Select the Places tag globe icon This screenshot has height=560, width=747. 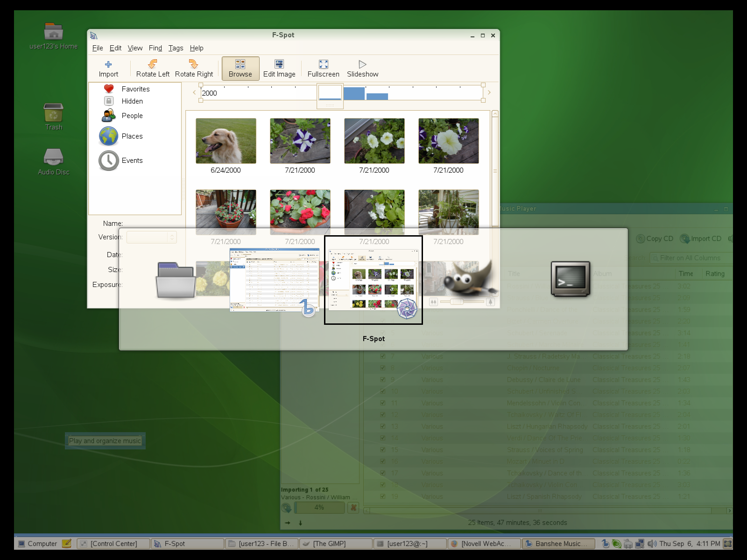tap(108, 136)
